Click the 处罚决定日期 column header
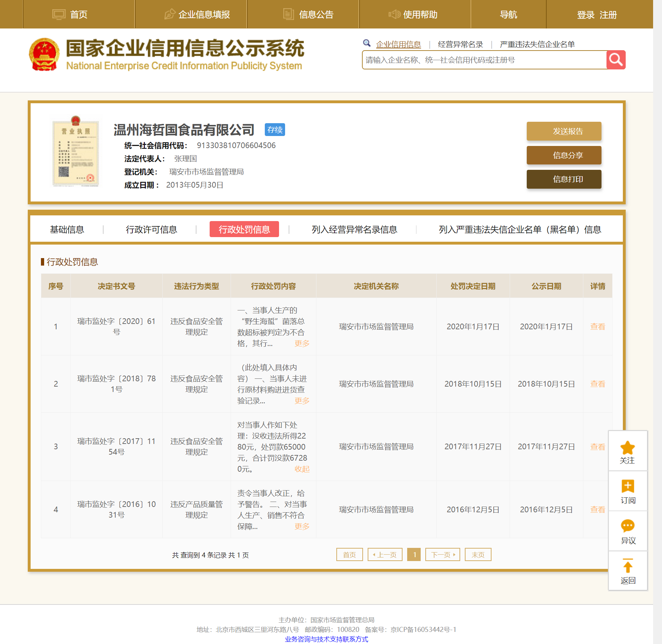662x644 pixels. click(x=473, y=286)
